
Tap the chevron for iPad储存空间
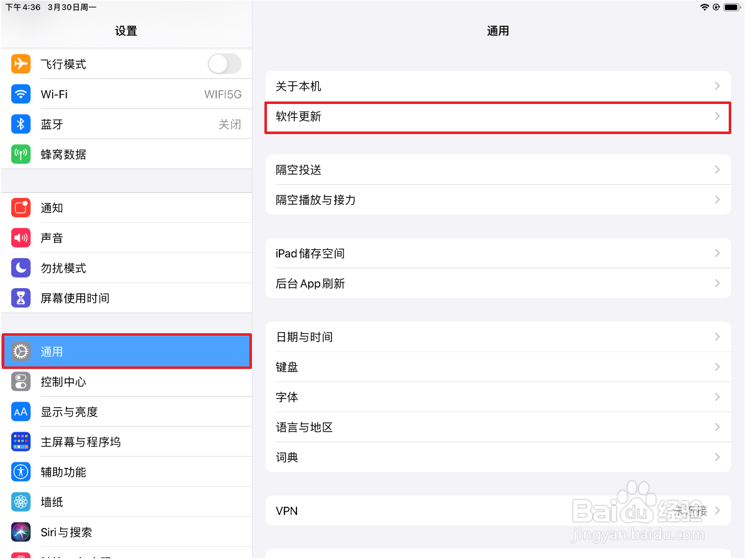pos(717,253)
